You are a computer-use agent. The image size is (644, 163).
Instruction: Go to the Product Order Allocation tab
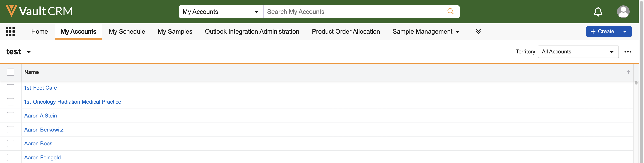click(346, 31)
